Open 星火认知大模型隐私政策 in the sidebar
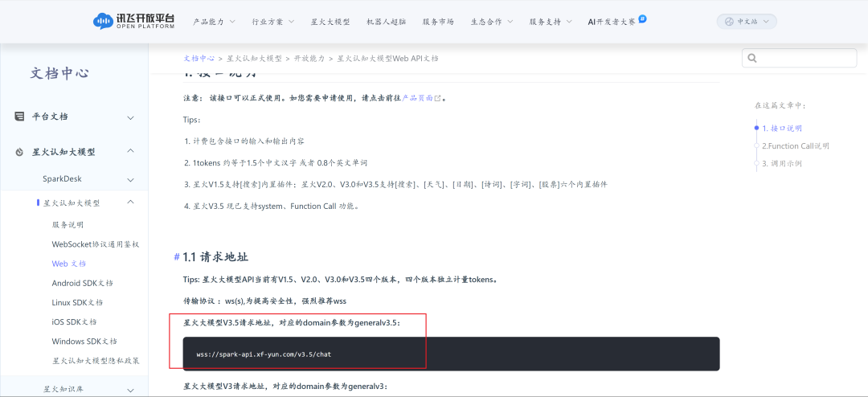Viewport: 868px width, 397px height. coord(95,361)
